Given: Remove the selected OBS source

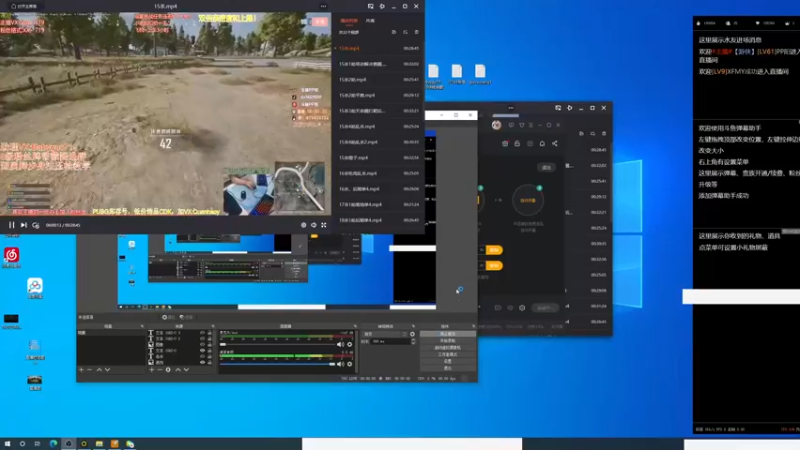Looking at the screenshot, I should pyautogui.click(x=160, y=369).
